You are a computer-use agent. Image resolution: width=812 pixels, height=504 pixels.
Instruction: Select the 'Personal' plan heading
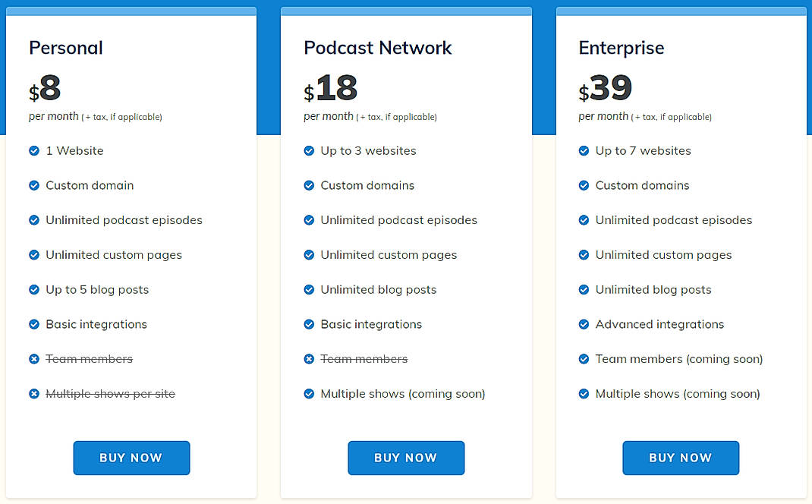(65, 48)
